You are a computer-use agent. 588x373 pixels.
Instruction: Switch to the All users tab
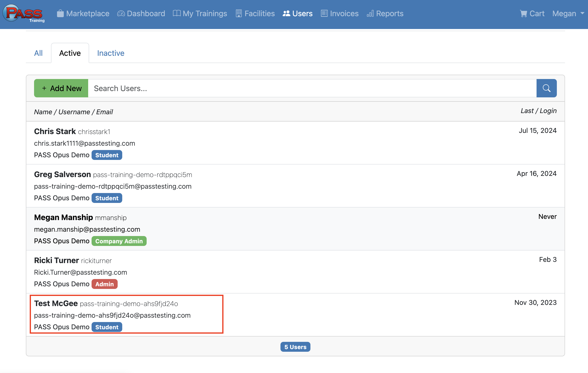38,53
